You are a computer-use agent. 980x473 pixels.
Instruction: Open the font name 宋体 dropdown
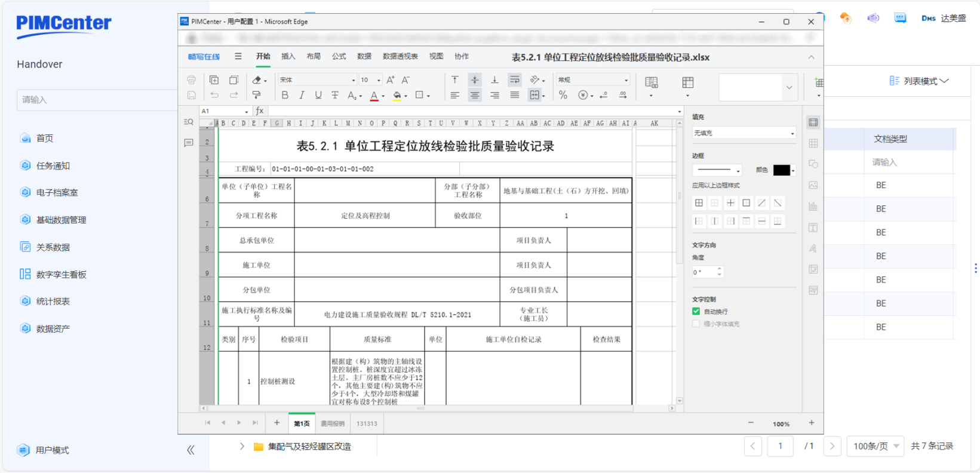(x=317, y=80)
